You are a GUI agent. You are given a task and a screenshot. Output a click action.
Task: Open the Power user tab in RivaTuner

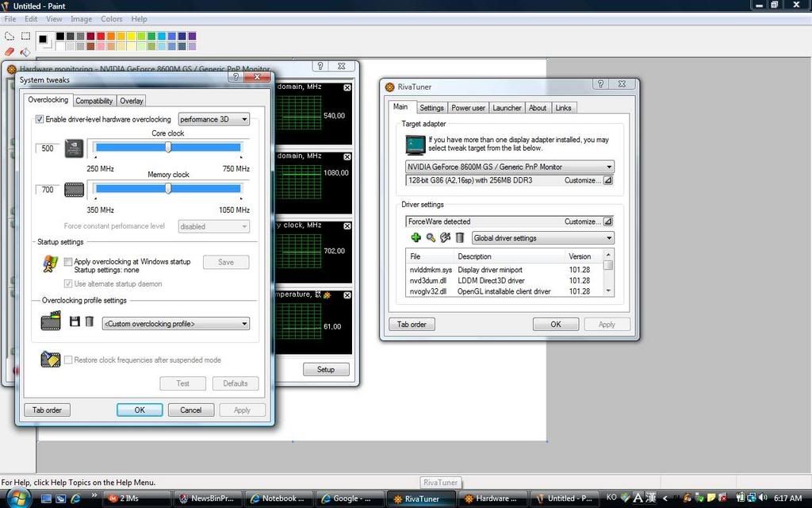click(x=468, y=108)
